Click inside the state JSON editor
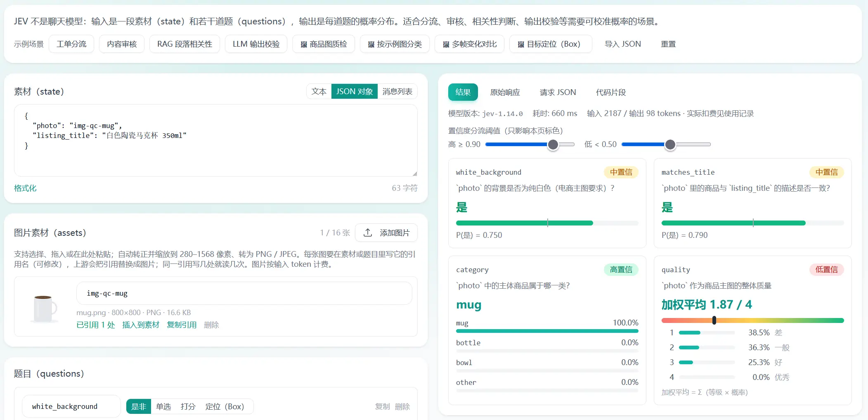The image size is (868, 420). pos(216,140)
